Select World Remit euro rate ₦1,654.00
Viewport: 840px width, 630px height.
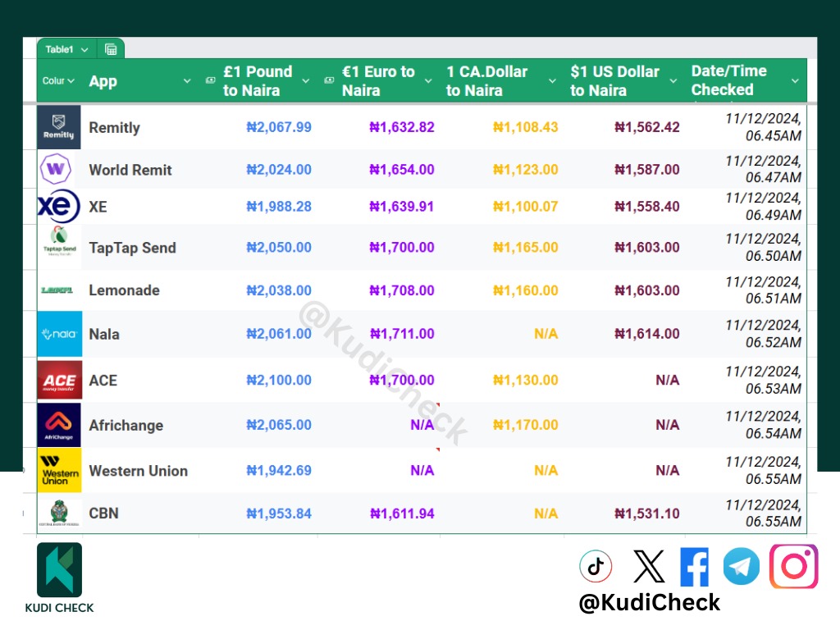pos(402,170)
